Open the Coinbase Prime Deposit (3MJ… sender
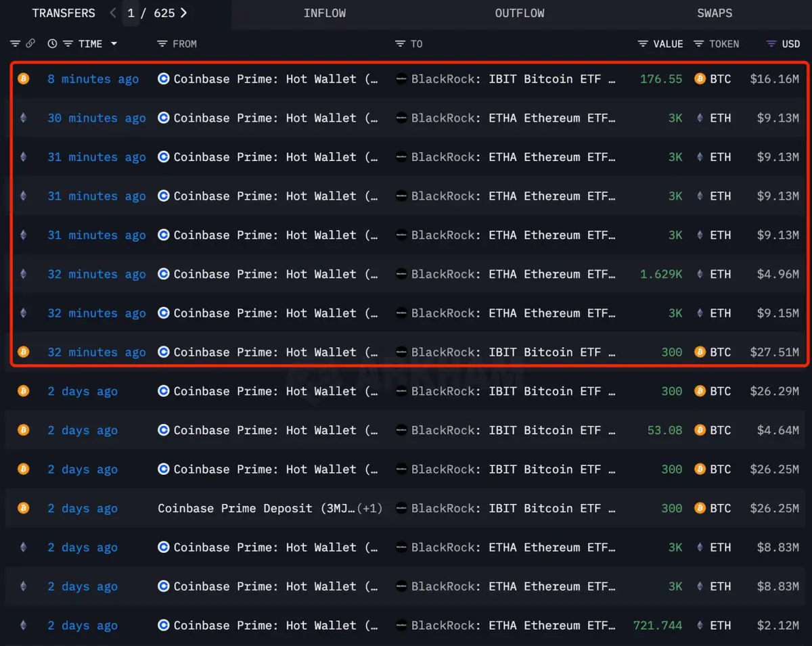The width and height of the screenshot is (812, 646). [256, 509]
